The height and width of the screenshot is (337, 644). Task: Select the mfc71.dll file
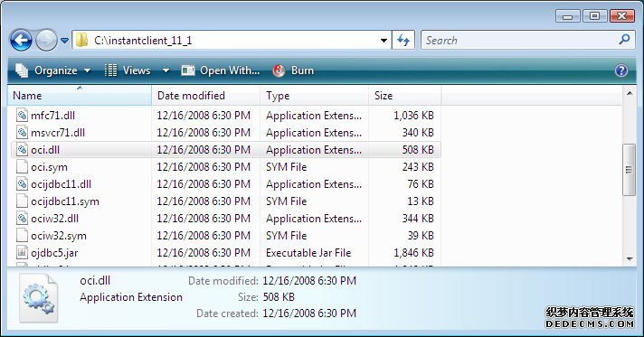pyautogui.click(x=53, y=116)
